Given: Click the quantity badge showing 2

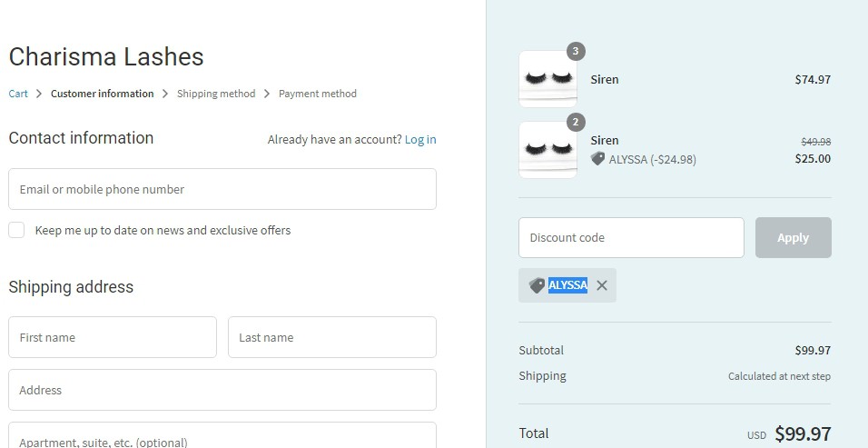Looking at the screenshot, I should 576,122.
